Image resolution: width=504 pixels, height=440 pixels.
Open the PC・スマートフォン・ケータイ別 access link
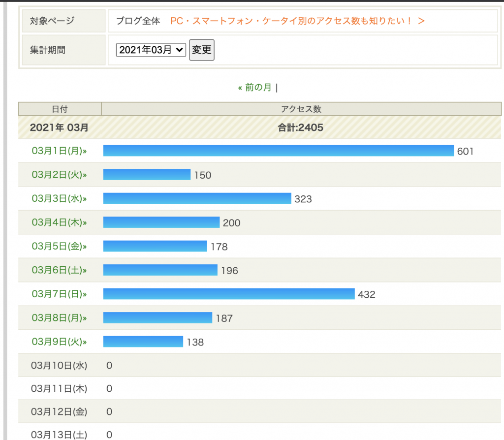(297, 21)
